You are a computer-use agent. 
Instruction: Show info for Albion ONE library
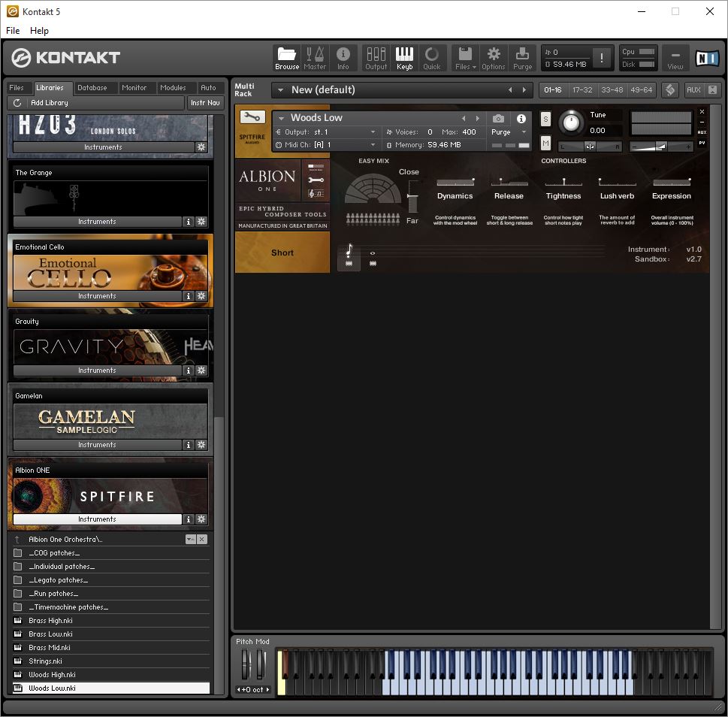point(188,519)
